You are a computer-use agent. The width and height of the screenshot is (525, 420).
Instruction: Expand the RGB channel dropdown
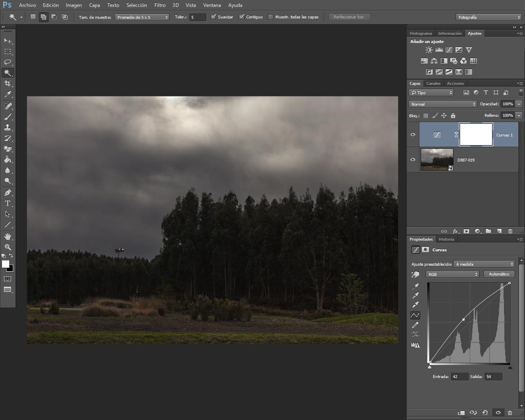tap(452, 274)
